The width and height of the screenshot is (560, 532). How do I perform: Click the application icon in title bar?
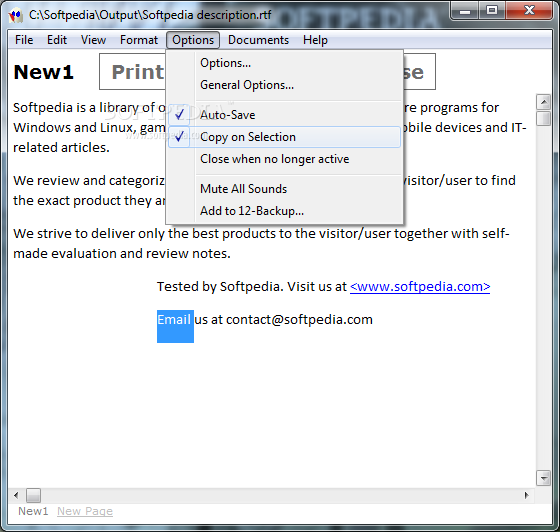point(16,16)
